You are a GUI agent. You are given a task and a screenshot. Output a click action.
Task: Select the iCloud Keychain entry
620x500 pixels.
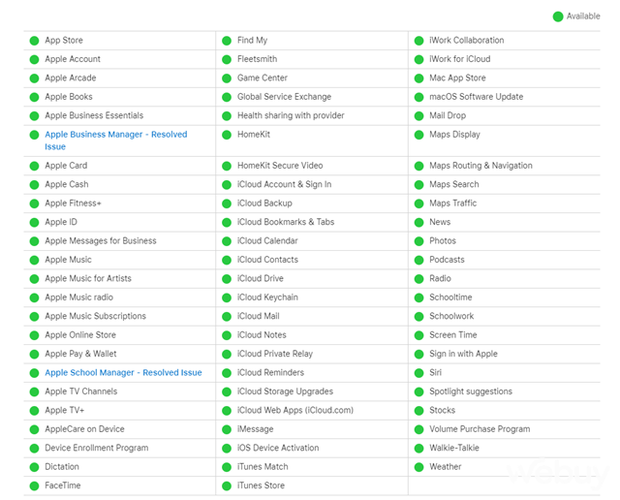pos(268,297)
